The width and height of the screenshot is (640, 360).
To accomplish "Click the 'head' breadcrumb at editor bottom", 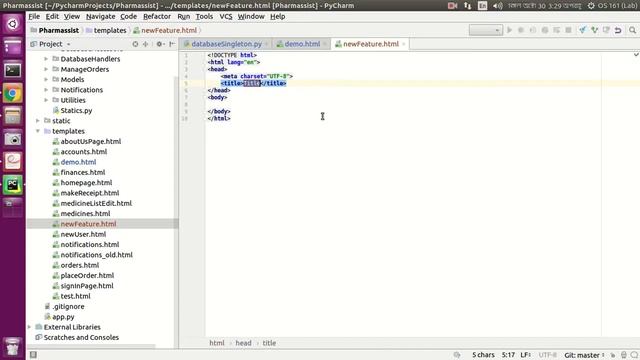I will (x=243, y=343).
